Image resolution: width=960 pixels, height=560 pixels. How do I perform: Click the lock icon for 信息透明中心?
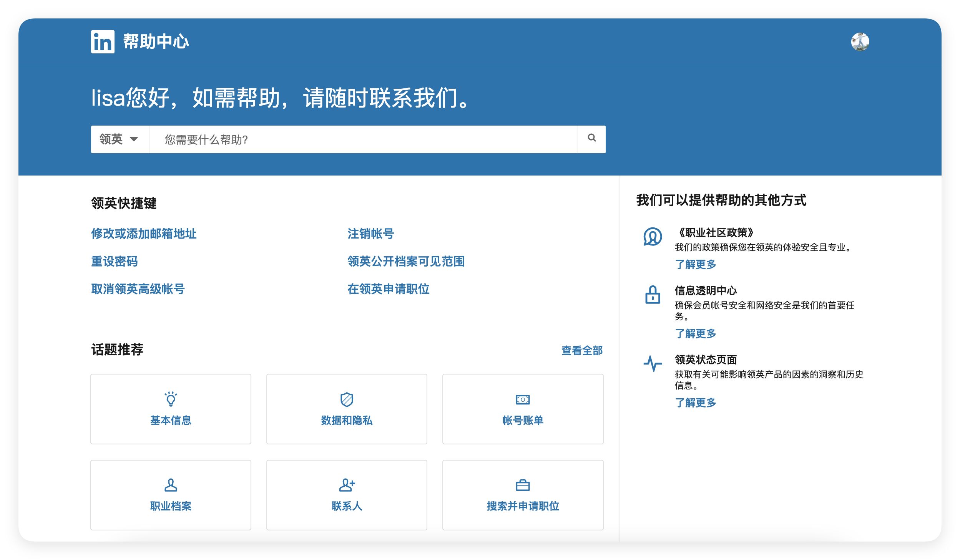[653, 295]
